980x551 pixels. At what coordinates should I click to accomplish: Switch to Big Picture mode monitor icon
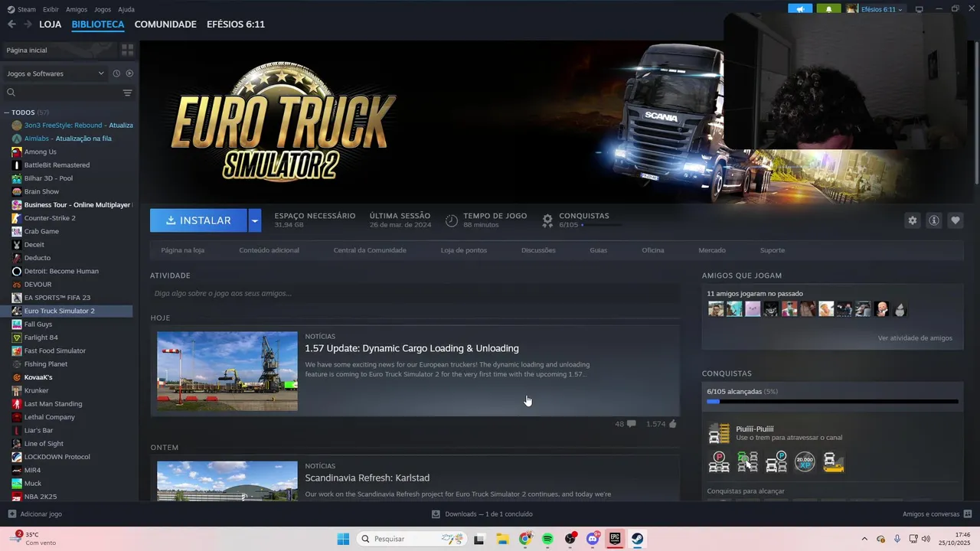[919, 9]
